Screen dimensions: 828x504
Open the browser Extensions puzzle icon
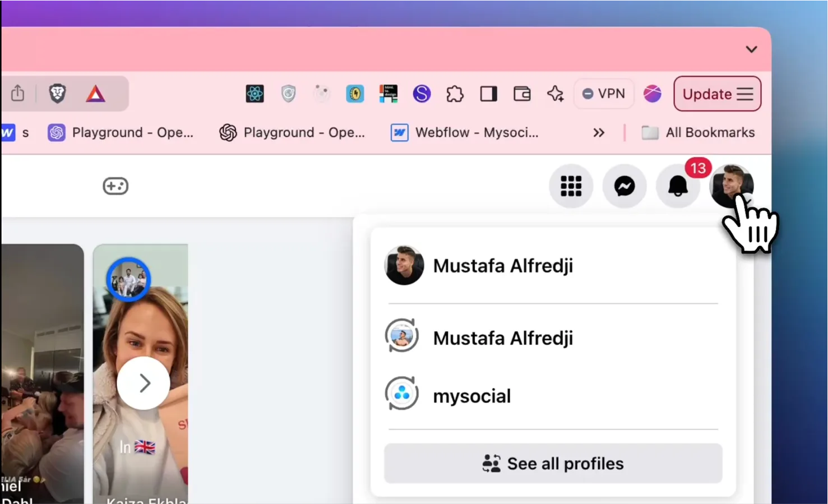pyautogui.click(x=455, y=94)
